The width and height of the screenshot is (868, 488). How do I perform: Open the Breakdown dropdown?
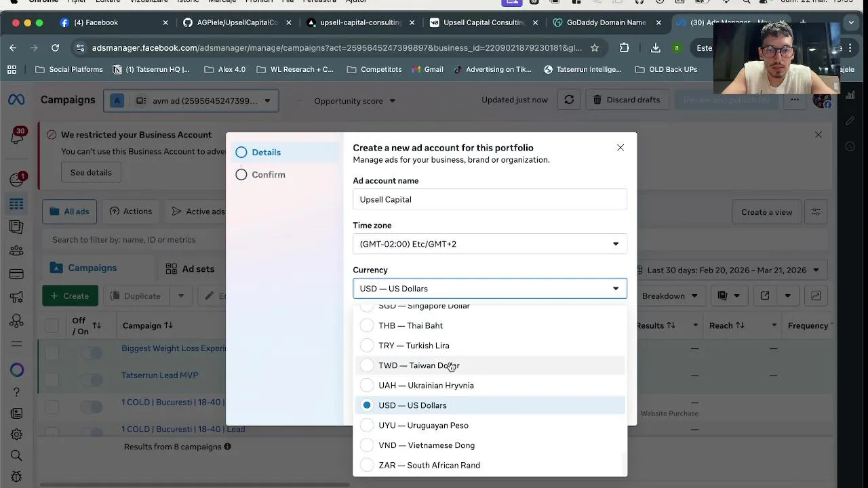[x=672, y=296]
